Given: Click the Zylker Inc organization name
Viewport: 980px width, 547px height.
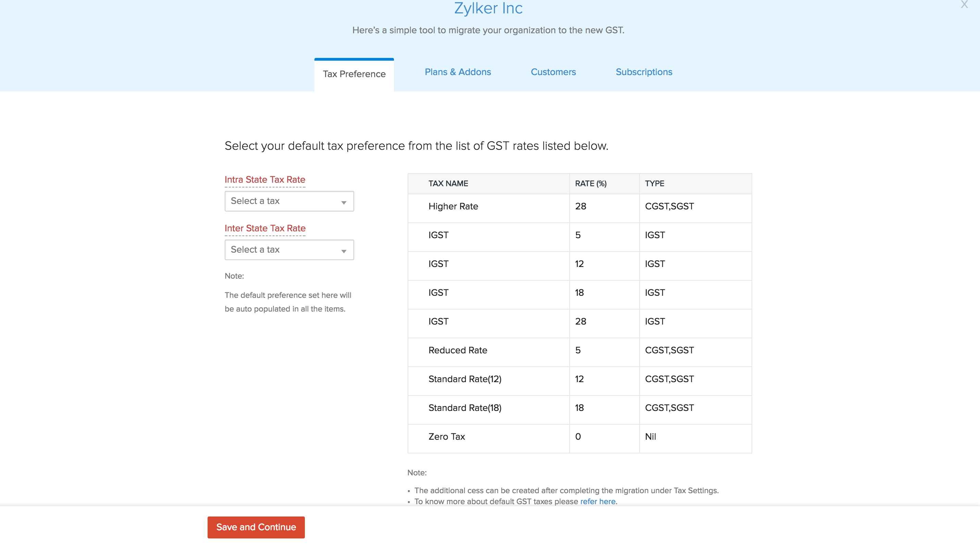Looking at the screenshot, I should (488, 8).
